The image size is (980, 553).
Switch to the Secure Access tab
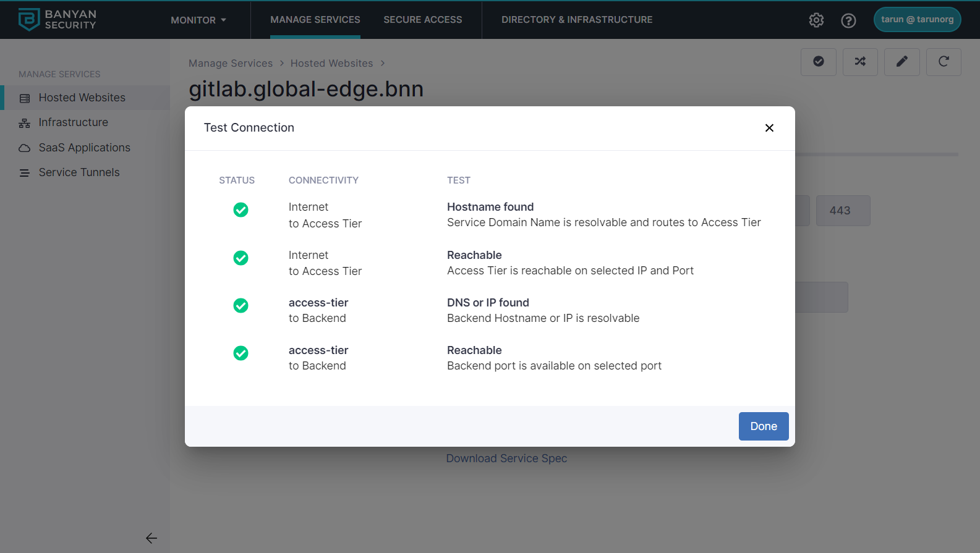pyautogui.click(x=422, y=20)
